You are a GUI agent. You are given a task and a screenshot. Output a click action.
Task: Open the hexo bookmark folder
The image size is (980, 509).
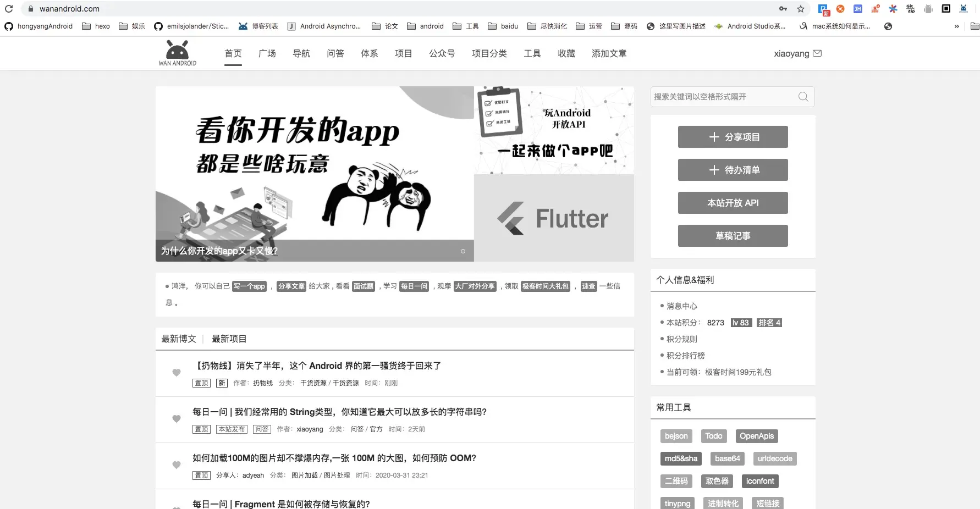coord(96,26)
